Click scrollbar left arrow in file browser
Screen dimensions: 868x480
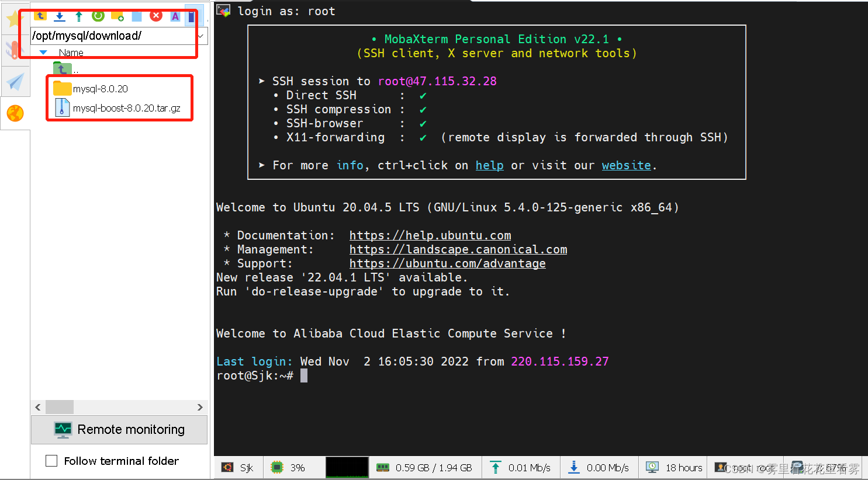tap(38, 407)
